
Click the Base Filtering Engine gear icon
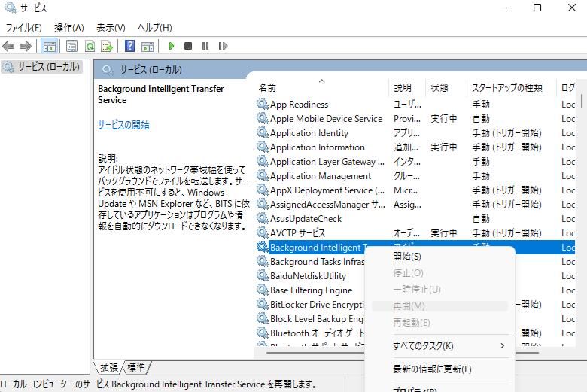pyautogui.click(x=263, y=290)
